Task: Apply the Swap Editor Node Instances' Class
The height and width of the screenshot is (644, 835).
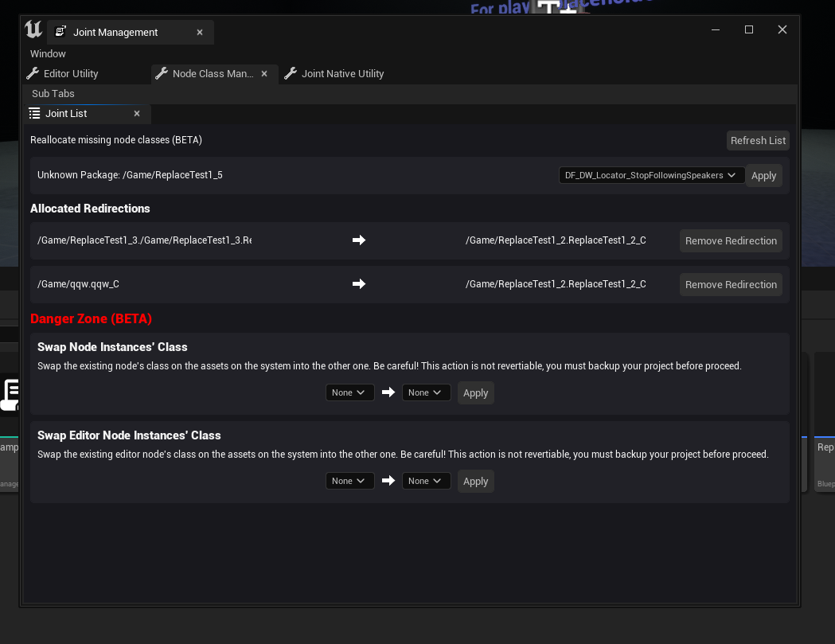Action: (475, 482)
